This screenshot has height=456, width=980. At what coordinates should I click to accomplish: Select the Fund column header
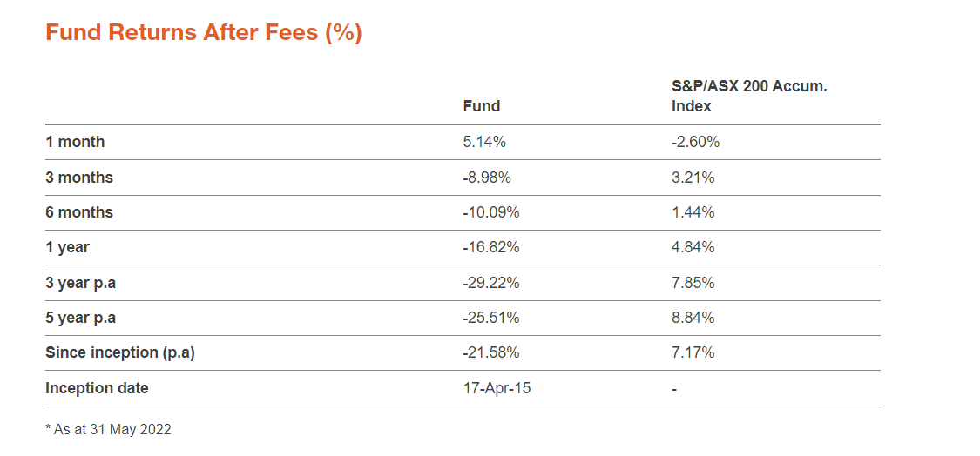[481, 106]
